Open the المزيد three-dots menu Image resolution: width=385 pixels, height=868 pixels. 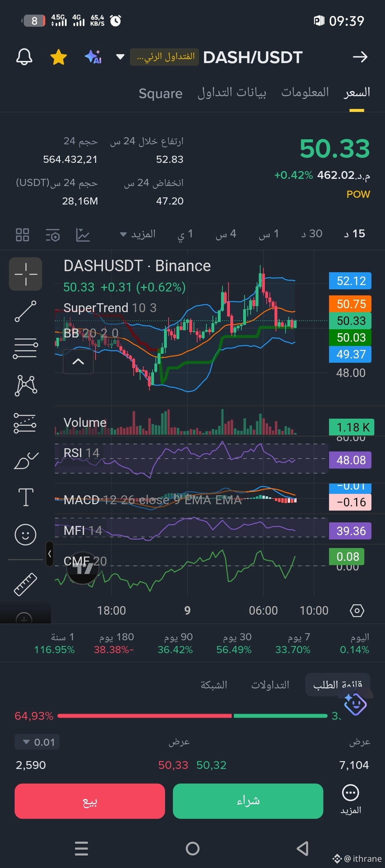(x=351, y=800)
